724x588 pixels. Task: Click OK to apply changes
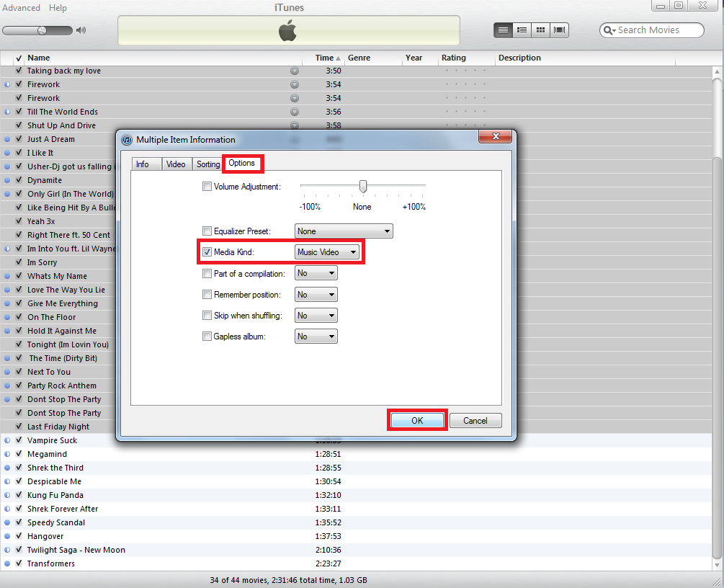[x=417, y=420]
